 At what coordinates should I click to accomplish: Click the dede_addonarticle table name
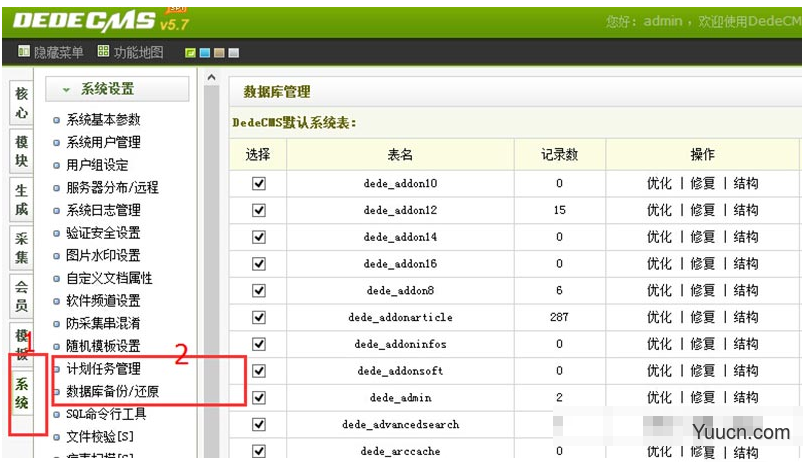point(400,318)
